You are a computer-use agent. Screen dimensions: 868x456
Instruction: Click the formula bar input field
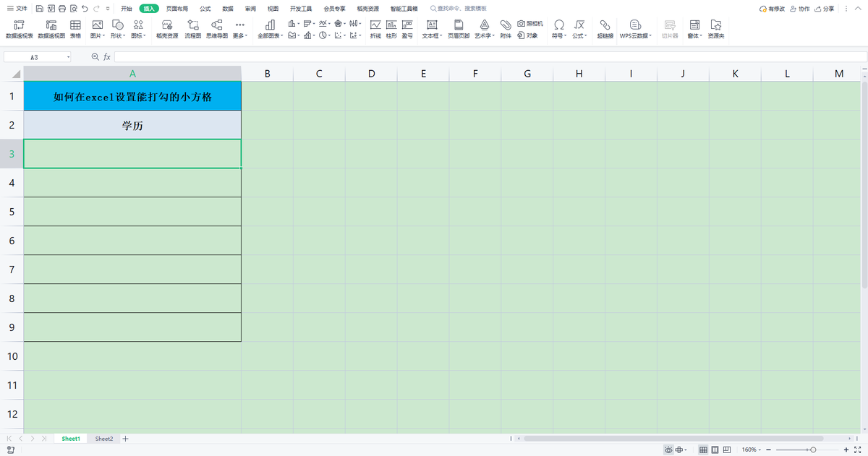pos(490,56)
